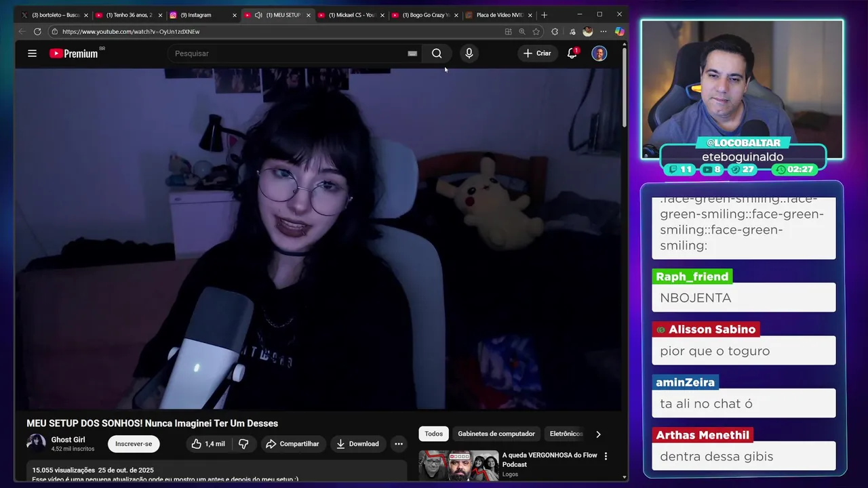Go back with browser arrow

pos(22,31)
